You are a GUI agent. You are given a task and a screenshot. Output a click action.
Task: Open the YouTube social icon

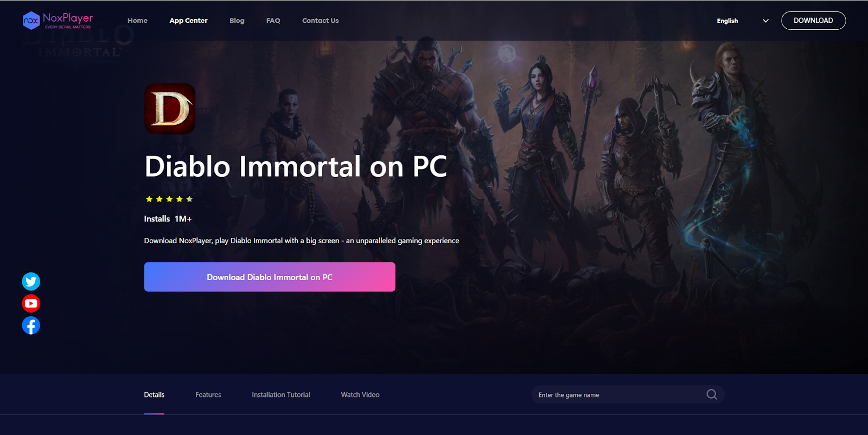(31, 304)
